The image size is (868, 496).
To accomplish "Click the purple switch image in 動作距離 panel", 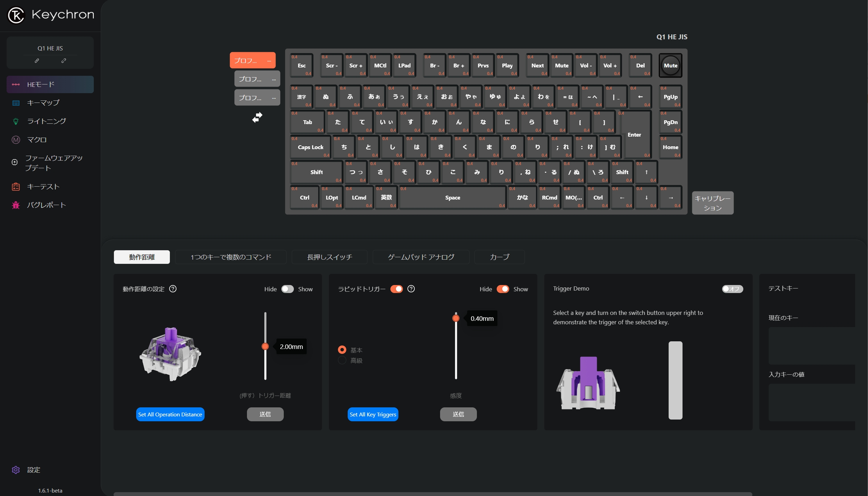I will (170, 354).
